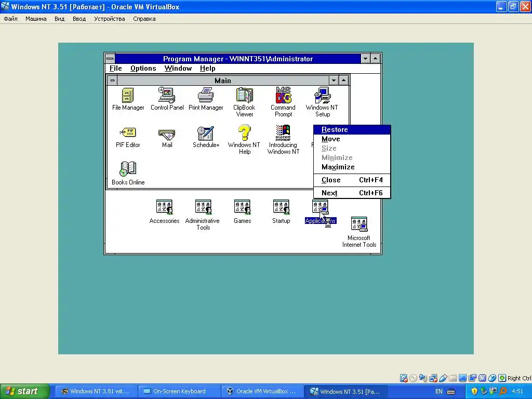This screenshot has width=532, height=399.
Task: Choose Next Ctrl+F6 in the menu
Action: coord(352,193)
